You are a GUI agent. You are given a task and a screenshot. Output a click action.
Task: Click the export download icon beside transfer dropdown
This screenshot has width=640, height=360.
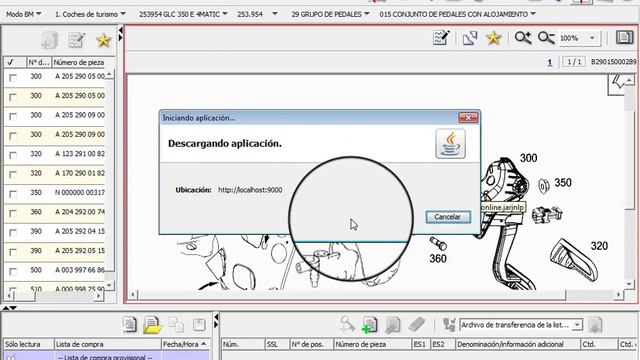595,325
